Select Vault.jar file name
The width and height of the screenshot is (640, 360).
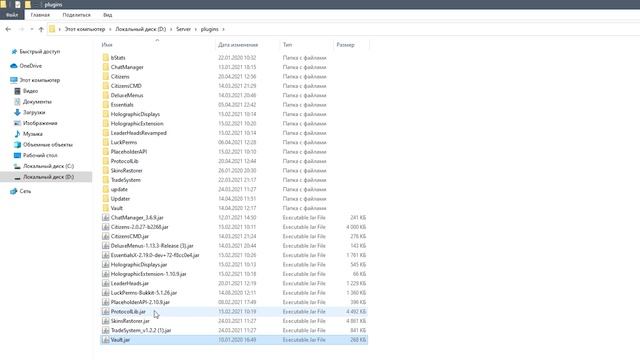120,340
